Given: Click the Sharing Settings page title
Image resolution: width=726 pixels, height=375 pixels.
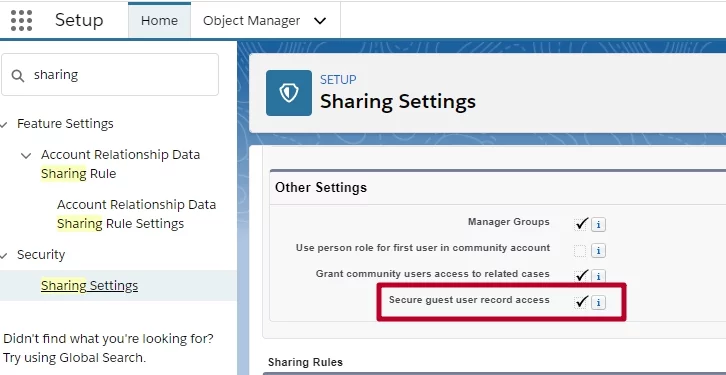Looking at the screenshot, I should (398, 101).
